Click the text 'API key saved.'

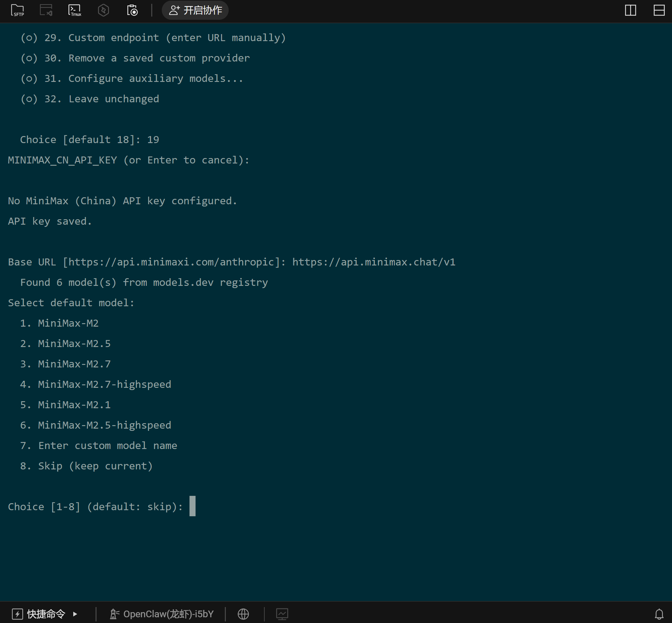(50, 221)
